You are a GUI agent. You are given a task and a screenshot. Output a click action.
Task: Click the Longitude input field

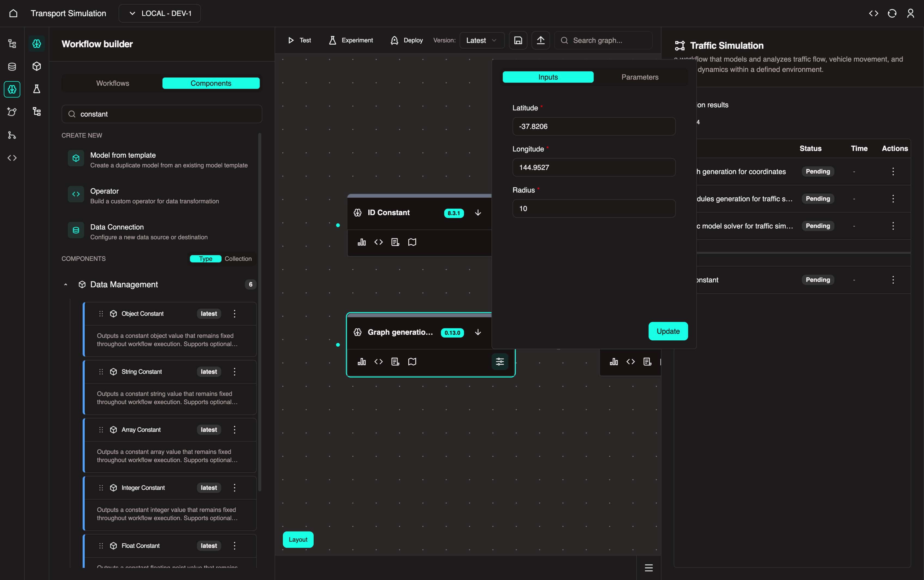(594, 167)
